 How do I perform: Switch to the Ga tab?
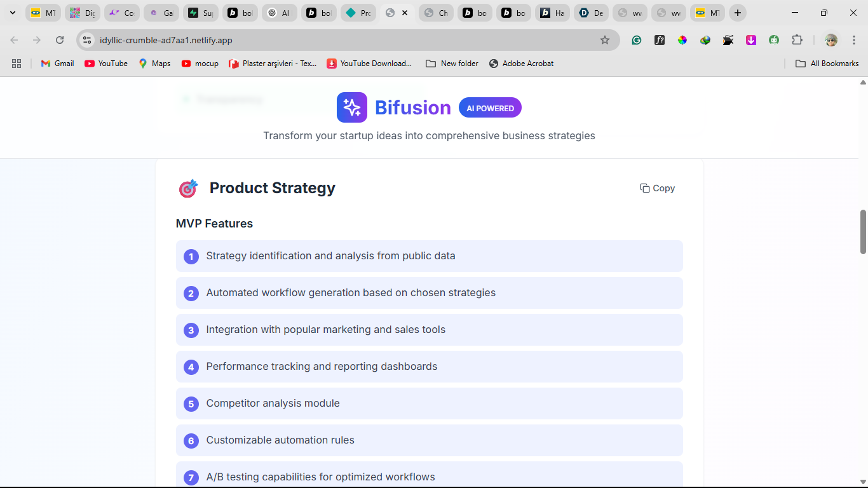[x=161, y=13]
